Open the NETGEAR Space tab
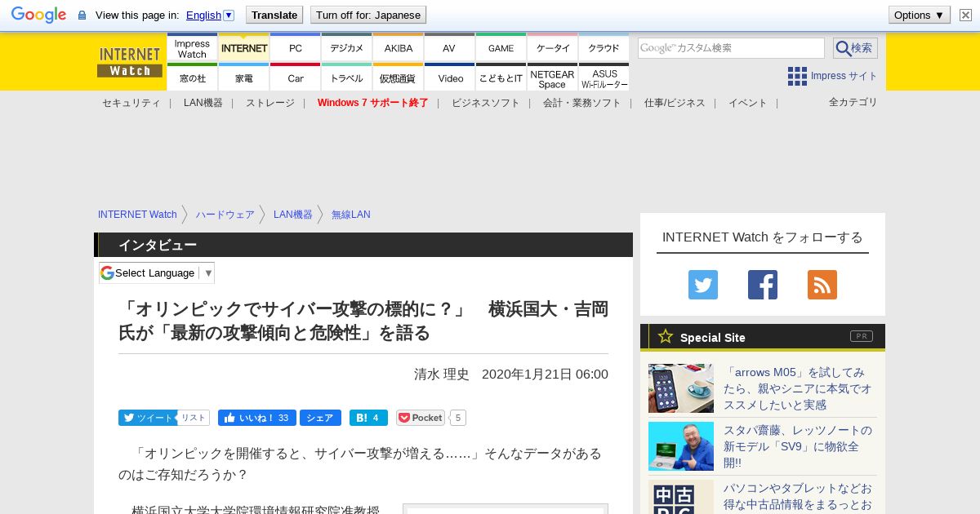Viewport: 980px width, 514px height. click(x=553, y=78)
